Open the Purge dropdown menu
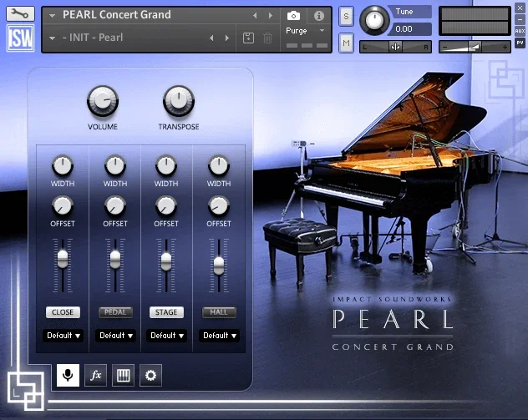The width and height of the screenshot is (528, 420). click(x=305, y=31)
